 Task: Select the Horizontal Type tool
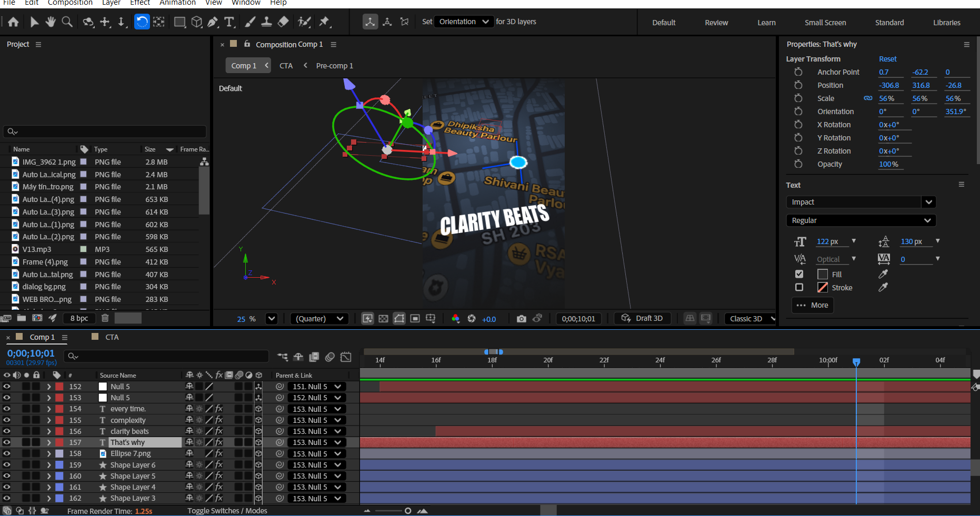229,22
